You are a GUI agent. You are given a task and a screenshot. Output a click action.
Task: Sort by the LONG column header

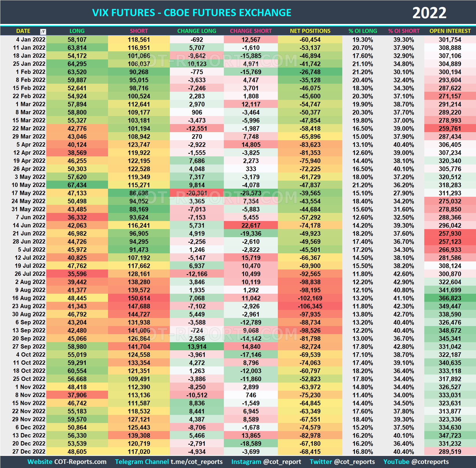[77, 31]
